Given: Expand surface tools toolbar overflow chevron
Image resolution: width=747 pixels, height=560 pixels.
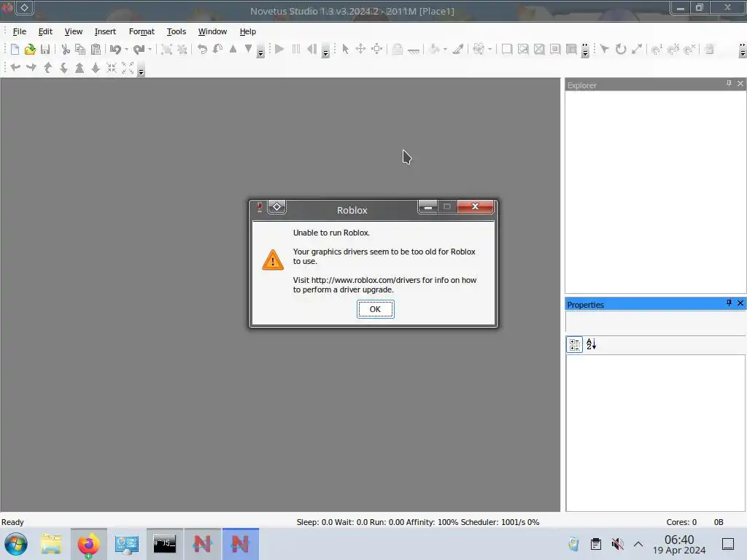Looking at the screenshot, I should point(585,50).
